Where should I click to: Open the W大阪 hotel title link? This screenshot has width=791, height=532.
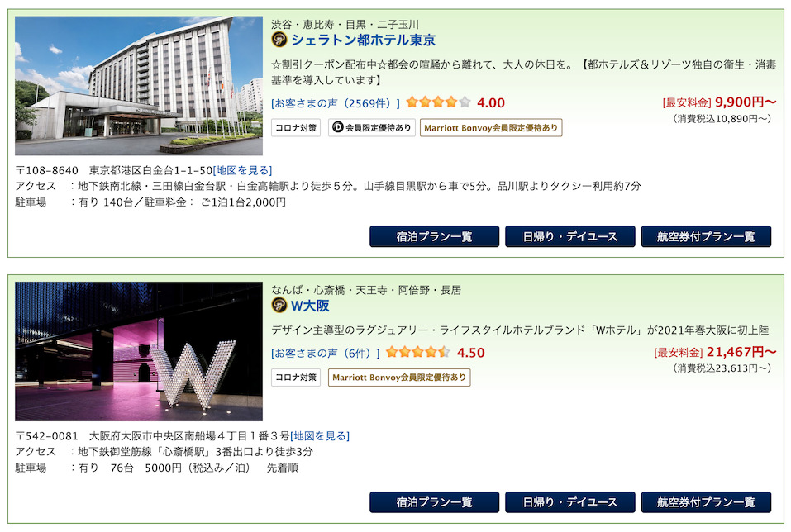(x=310, y=306)
